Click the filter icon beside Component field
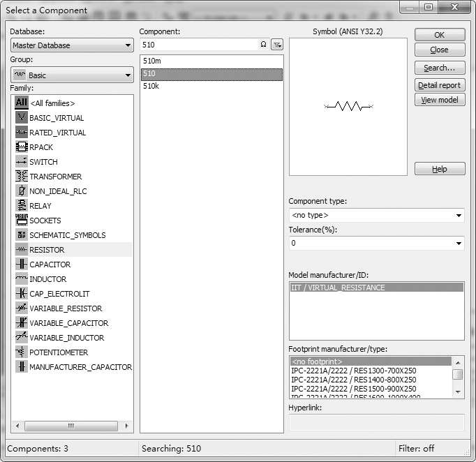 click(277, 45)
